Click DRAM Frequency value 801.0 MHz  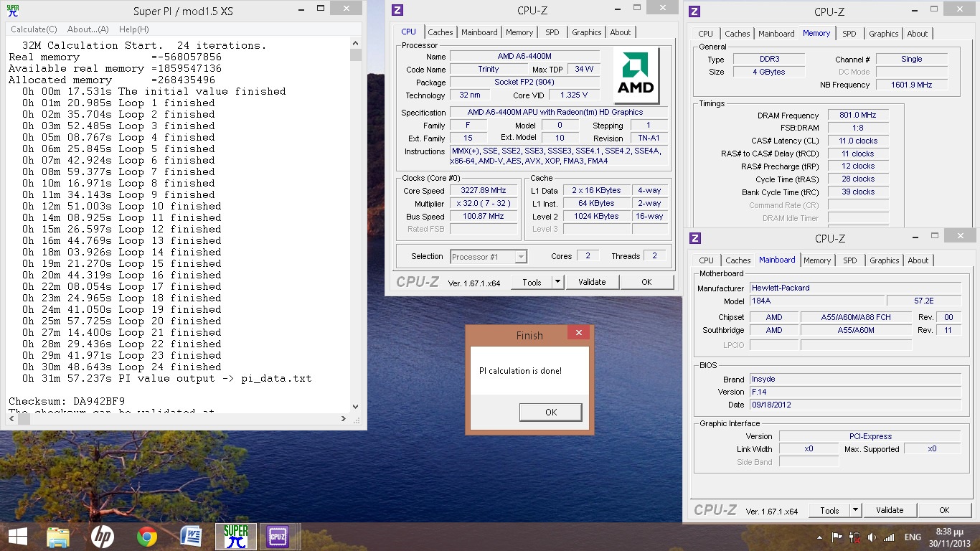[858, 115]
